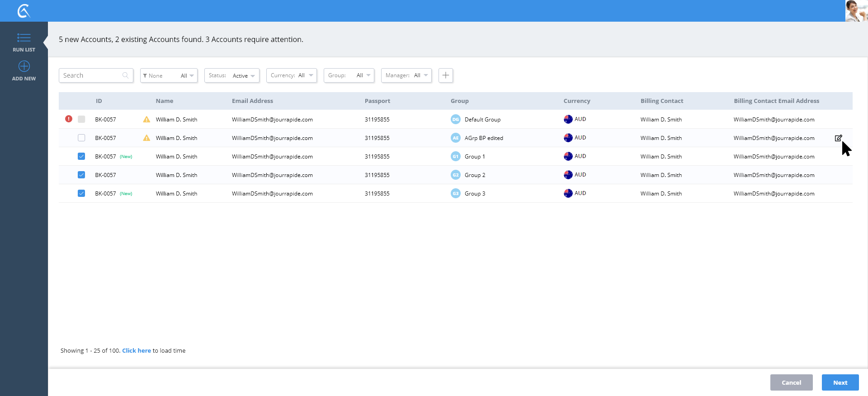
Task: Click the Add New plus icon
Action: [x=24, y=66]
